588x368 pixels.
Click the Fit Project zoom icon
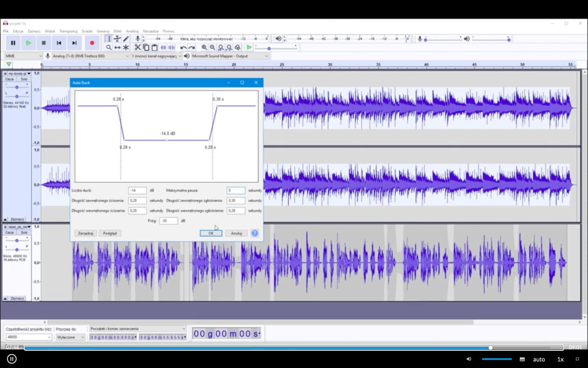pos(229,47)
